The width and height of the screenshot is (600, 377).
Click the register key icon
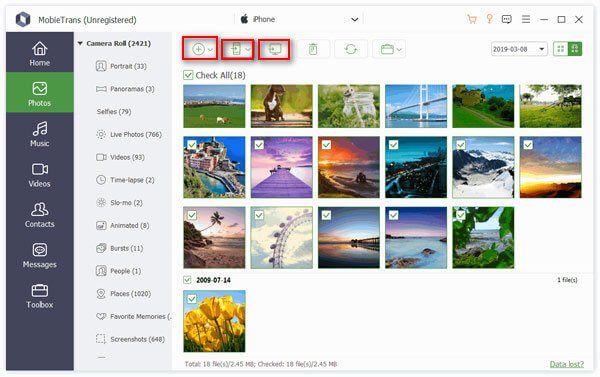[x=489, y=19]
